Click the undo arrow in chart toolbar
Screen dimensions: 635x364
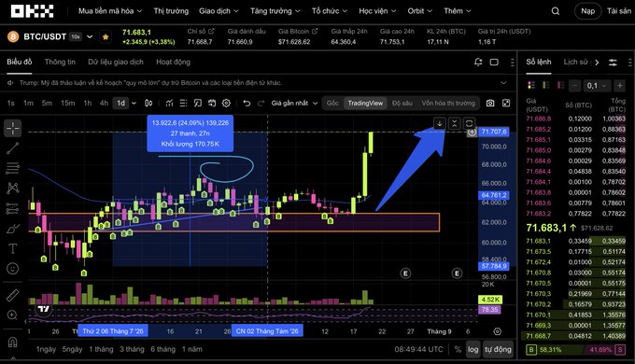click(247, 103)
